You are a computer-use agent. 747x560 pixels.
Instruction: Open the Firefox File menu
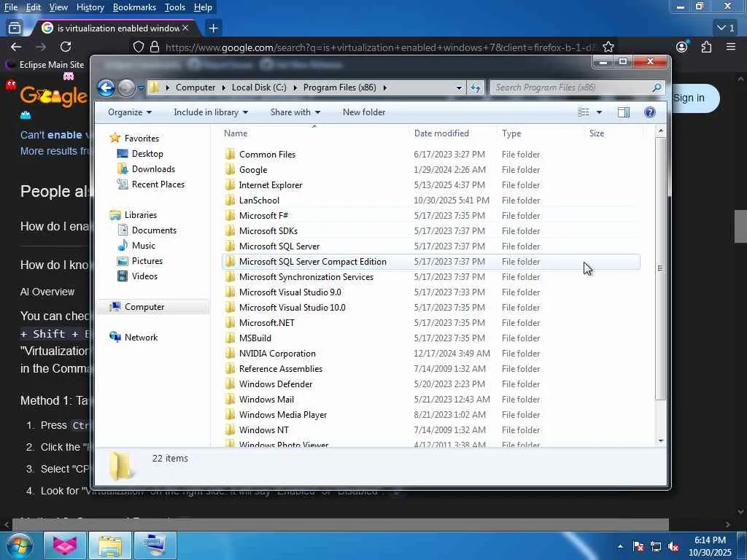click(x=10, y=7)
